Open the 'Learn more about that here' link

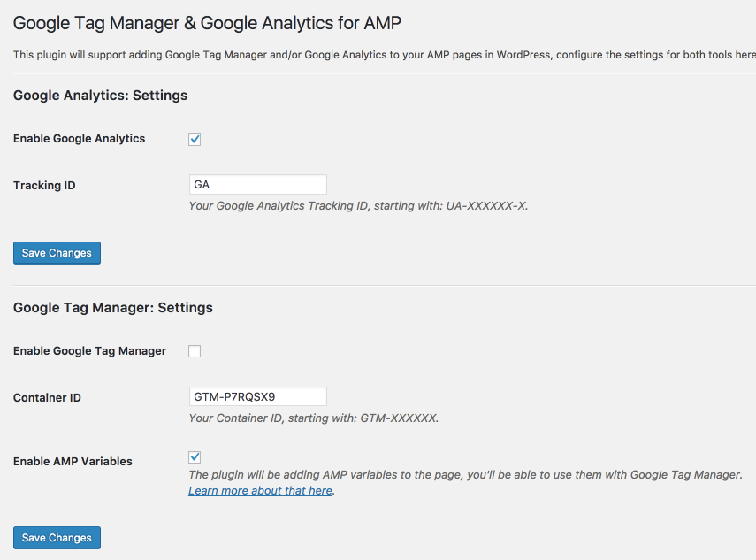pos(260,490)
